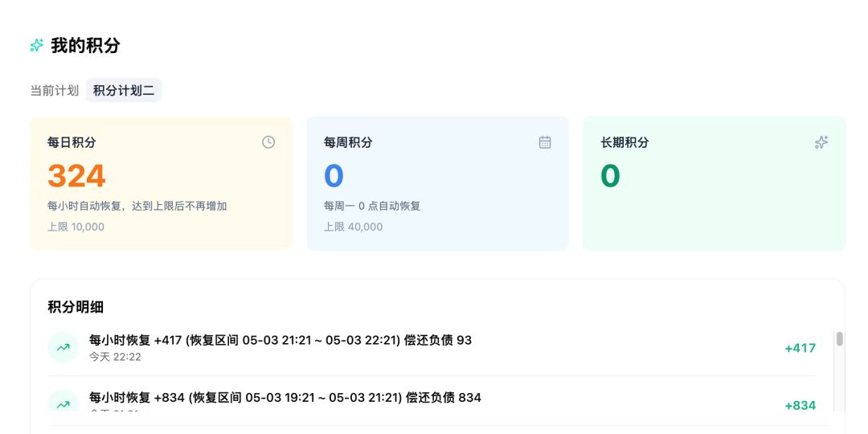Click the green +834 amount on right
The height and width of the screenshot is (434, 868).
pos(800,406)
